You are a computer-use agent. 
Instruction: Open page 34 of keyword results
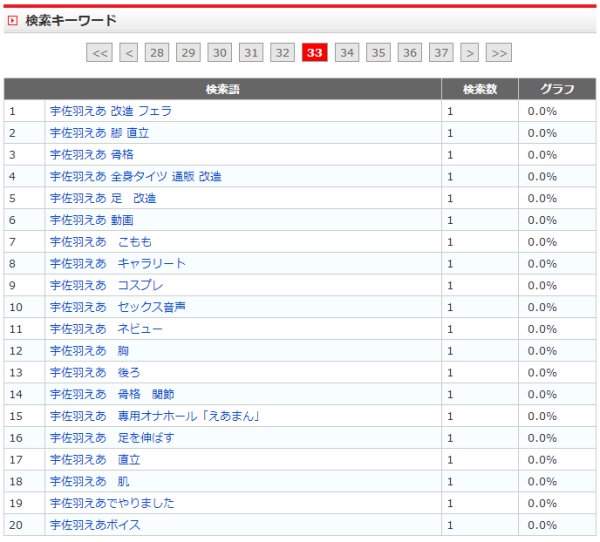point(347,53)
